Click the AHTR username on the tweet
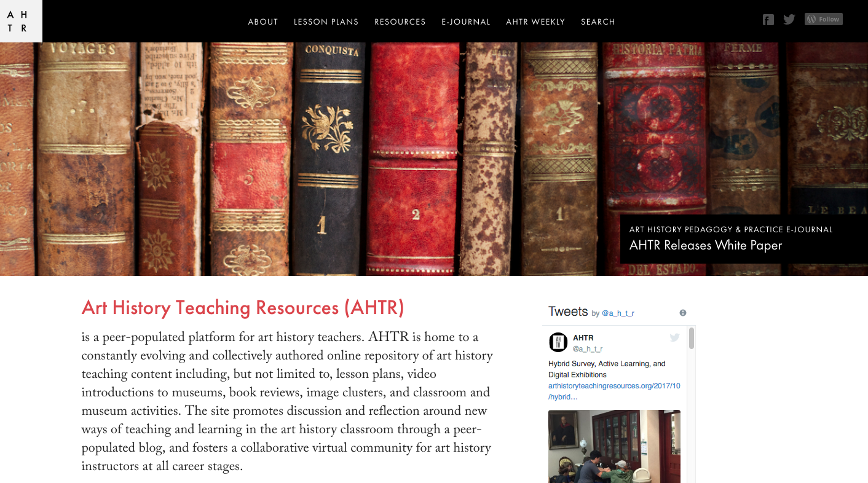Viewport: 868px width, 483px height. click(582, 337)
